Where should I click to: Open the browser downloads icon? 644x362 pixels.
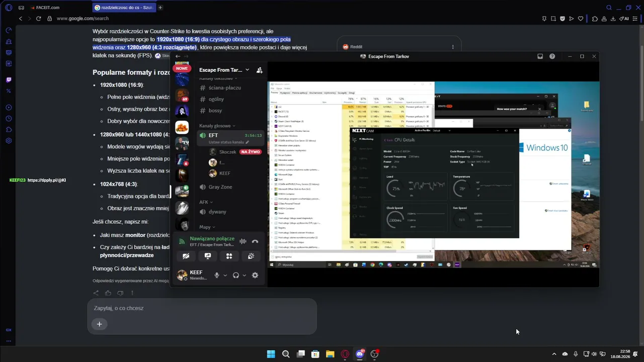tap(613, 19)
